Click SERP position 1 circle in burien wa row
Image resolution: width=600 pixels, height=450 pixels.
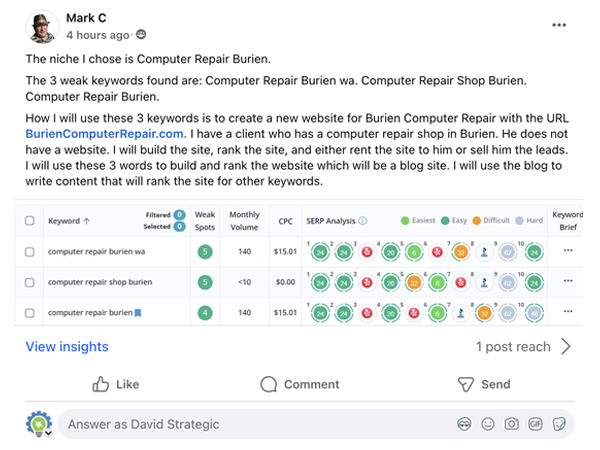point(320,252)
